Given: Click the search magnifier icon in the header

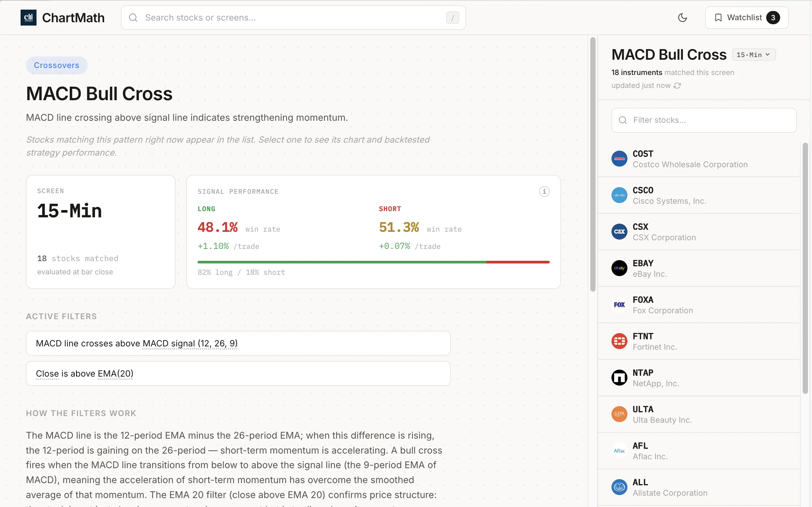Looking at the screenshot, I should point(133,18).
